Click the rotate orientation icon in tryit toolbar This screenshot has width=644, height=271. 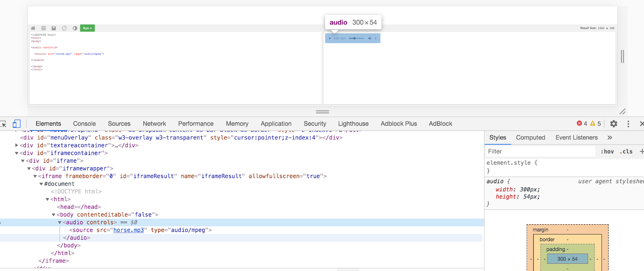pos(64,28)
